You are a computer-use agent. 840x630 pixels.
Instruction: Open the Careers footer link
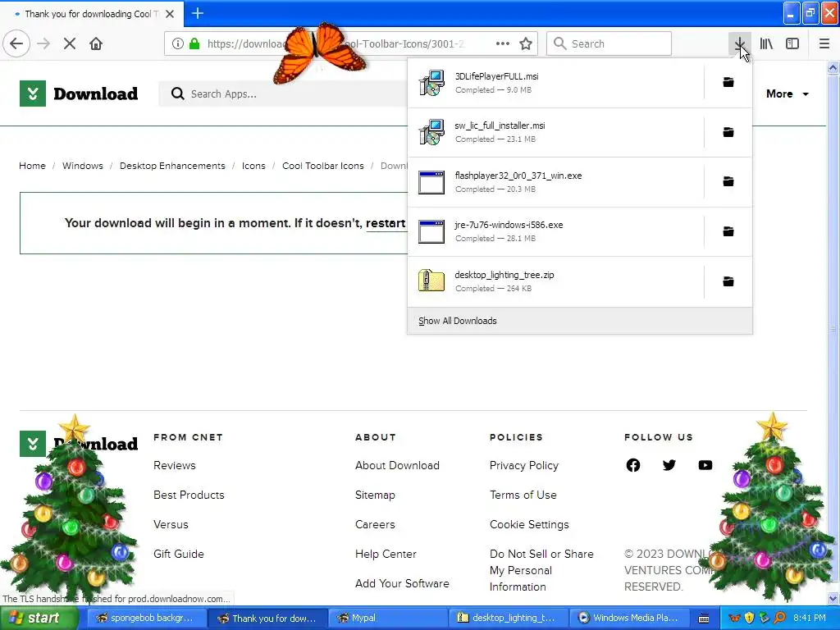point(375,524)
